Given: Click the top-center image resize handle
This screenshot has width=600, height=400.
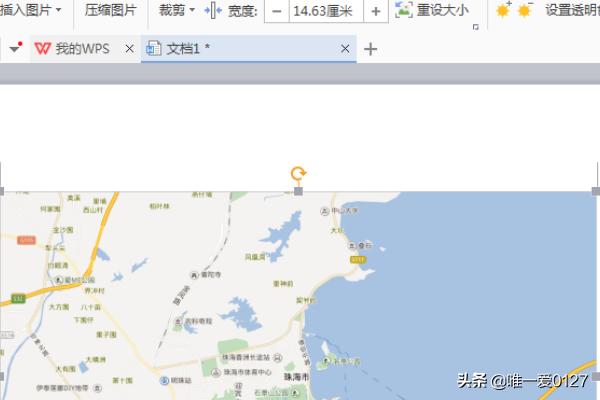Looking at the screenshot, I should [x=298, y=191].
